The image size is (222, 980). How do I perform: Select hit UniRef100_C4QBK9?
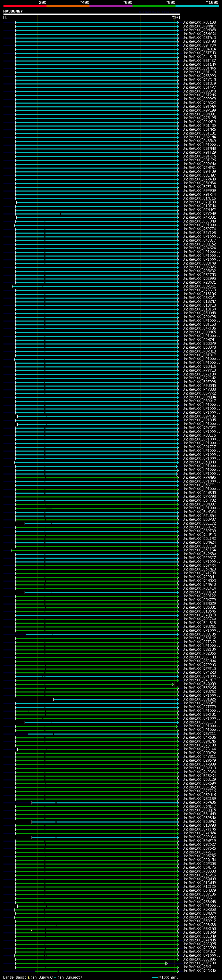199,615
